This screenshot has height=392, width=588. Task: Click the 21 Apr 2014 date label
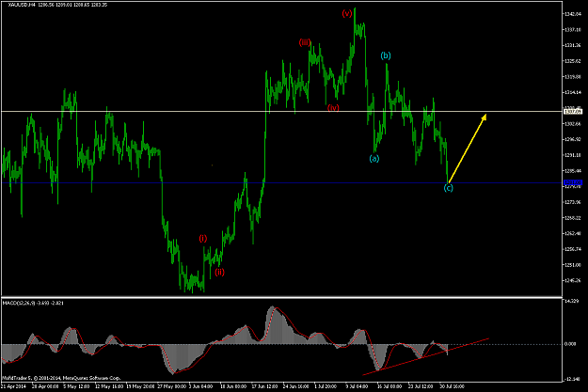(14, 386)
